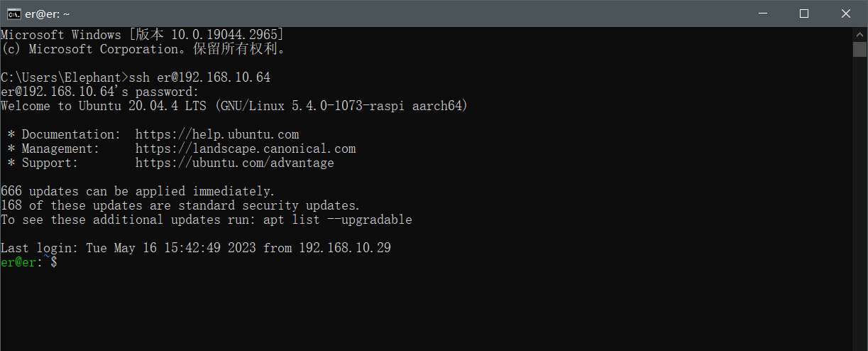Click the Welcome to Ubuntu 20.04.4 line
This screenshot has width=868, height=351.
(234, 106)
